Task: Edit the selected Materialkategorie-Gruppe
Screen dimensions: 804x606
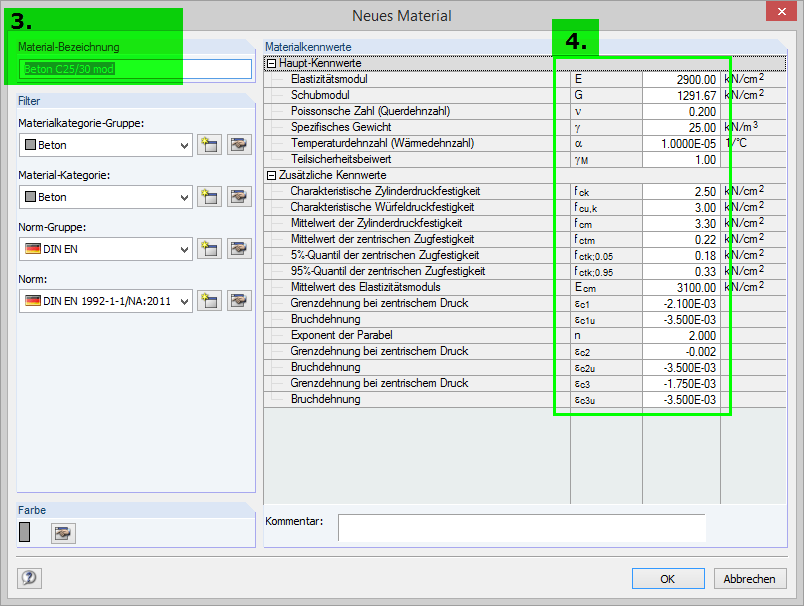Action: (237, 144)
